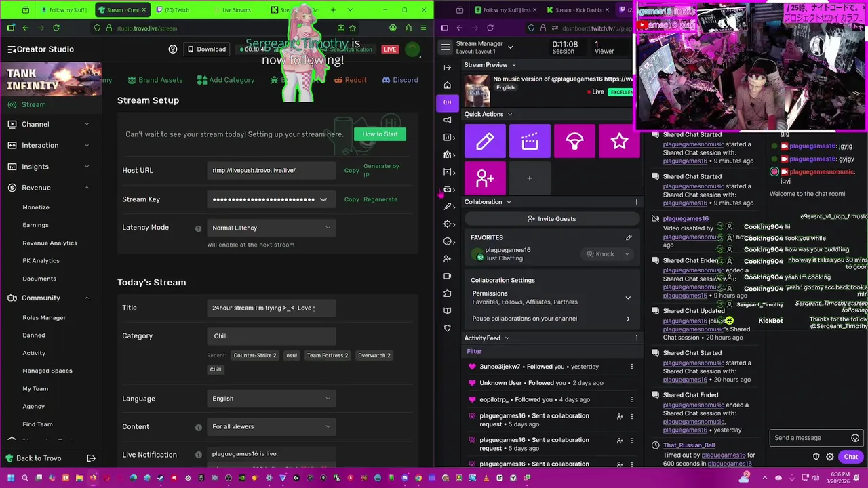The width and height of the screenshot is (868, 488).
Task: Open Collaboration panel three-dot menu
Action: [636, 202]
